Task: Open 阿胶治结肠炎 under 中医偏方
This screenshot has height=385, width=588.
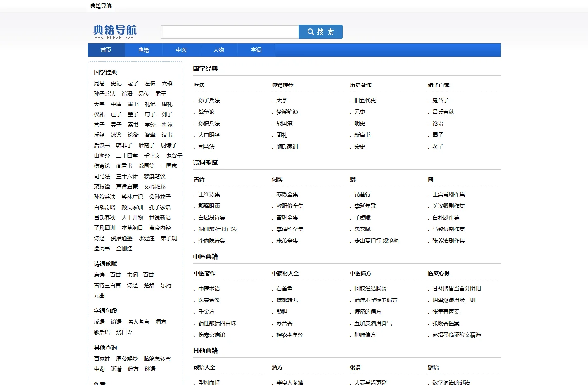Action: tap(370, 288)
